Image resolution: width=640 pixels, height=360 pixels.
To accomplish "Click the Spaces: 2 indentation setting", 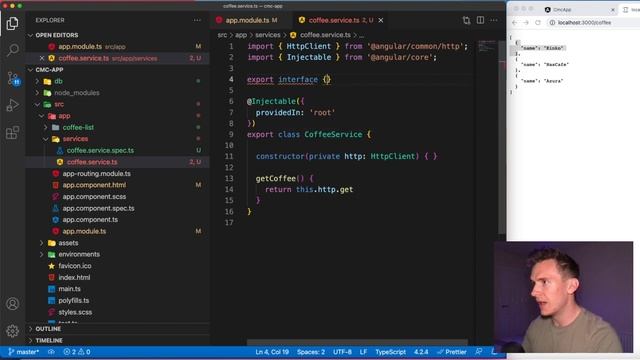I will tap(311, 352).
